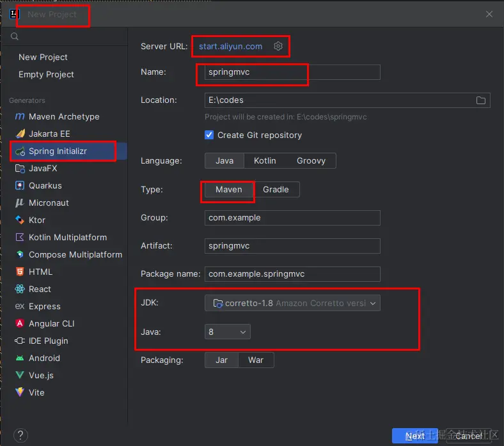This screenshot has height=446, width=504.
Task: Click the Maven Archetype icon
Action: [x=20, y=116]
